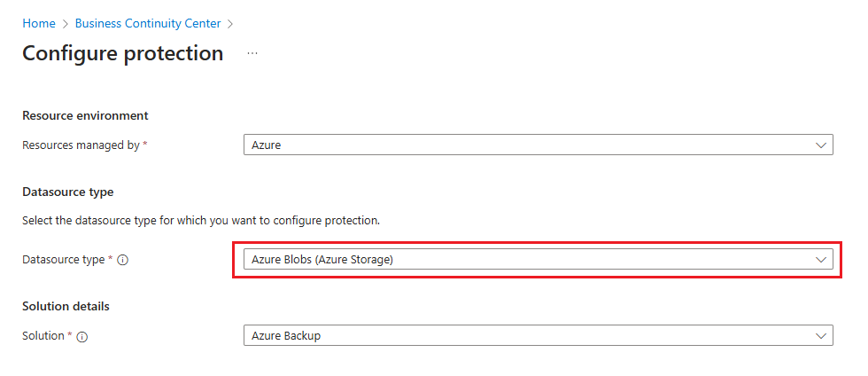Click the Configure protection page title

122,53
